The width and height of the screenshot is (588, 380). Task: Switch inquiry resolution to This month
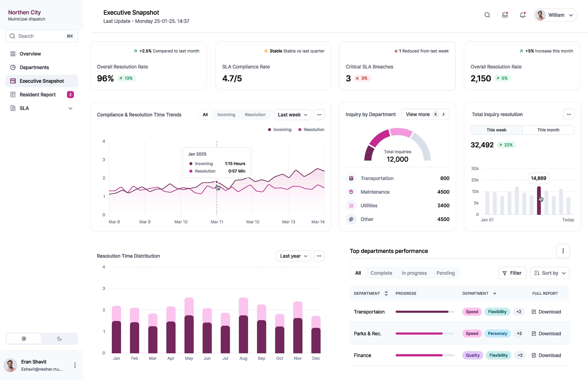pyautogui.click(x=548, y=130)
